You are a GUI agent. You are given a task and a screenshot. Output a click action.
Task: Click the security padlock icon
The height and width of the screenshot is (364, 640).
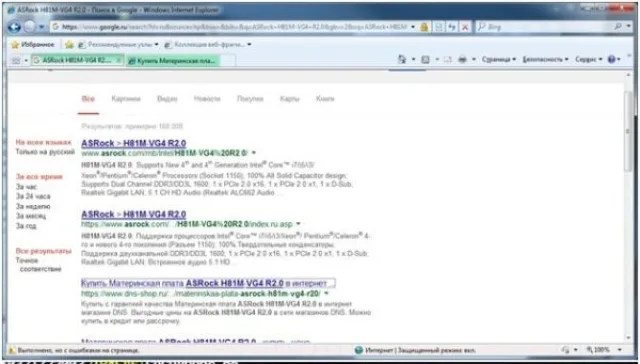[x=424, y=27]
